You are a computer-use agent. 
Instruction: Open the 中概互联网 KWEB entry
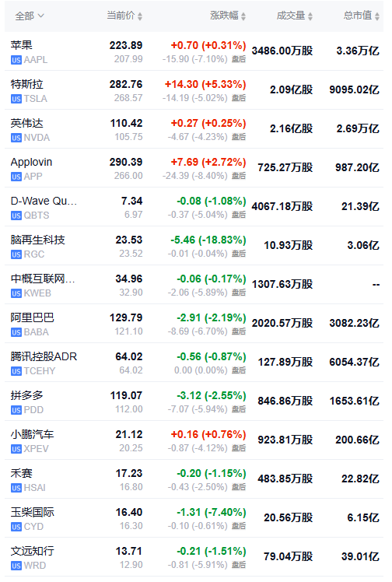[x=194, y=285]
